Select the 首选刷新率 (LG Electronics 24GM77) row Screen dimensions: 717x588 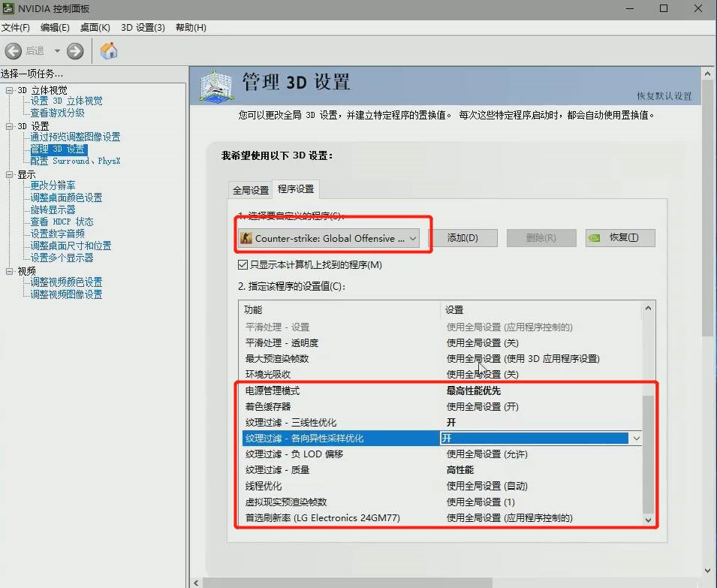point(441,518)
